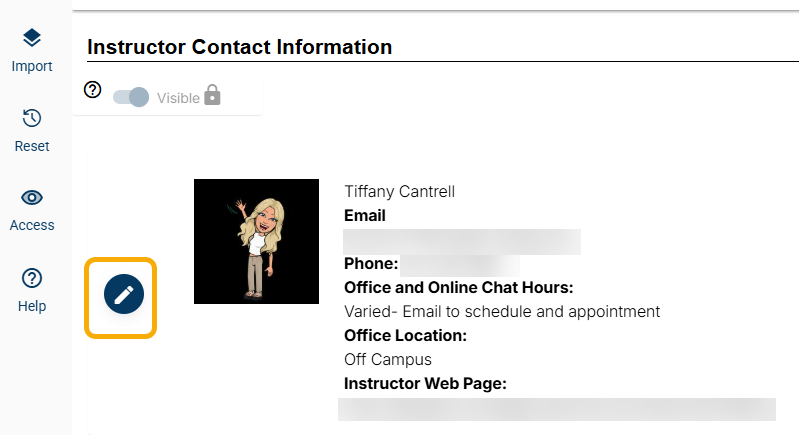Select the "Access" sidebar label
The height and width of the screenshot is (435, 799).
(x=32, y=225)
